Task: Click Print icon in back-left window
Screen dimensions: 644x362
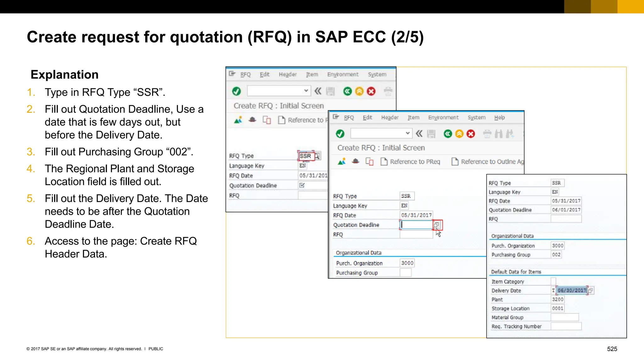Action: (388, 91)
